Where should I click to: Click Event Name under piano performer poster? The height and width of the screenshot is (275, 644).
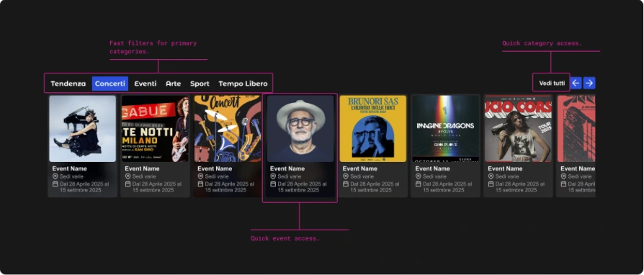[x=69, y=168]
